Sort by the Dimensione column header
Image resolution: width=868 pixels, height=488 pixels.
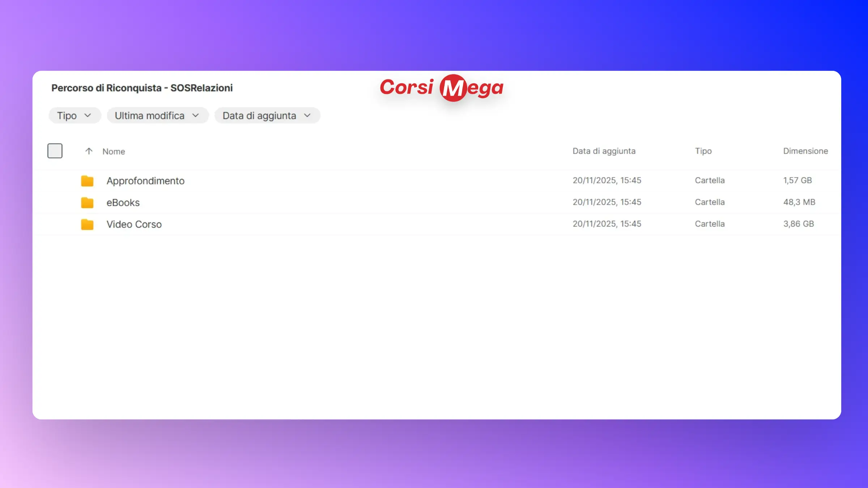click(805, 151)
